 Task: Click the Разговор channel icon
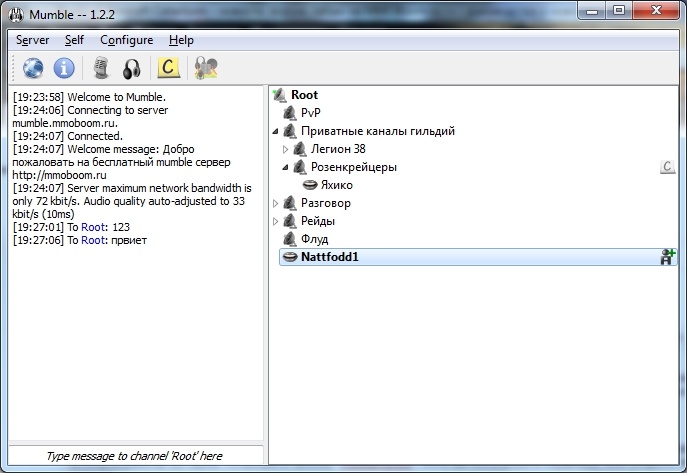290,203
